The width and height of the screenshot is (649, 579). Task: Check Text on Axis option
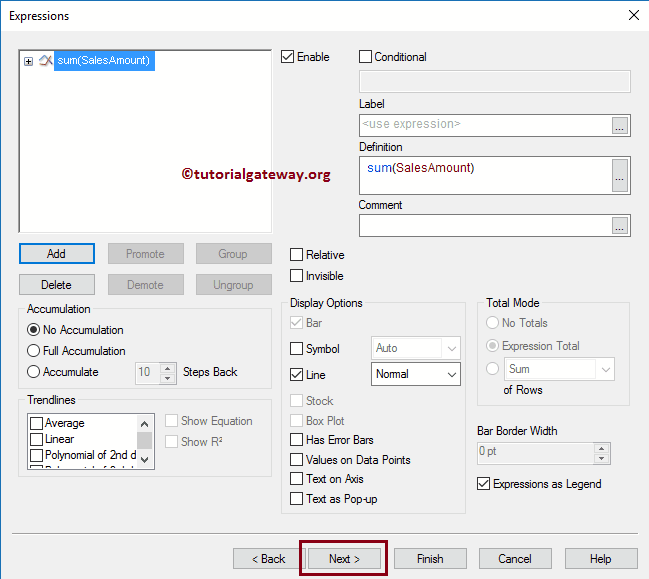coord(296,479)
